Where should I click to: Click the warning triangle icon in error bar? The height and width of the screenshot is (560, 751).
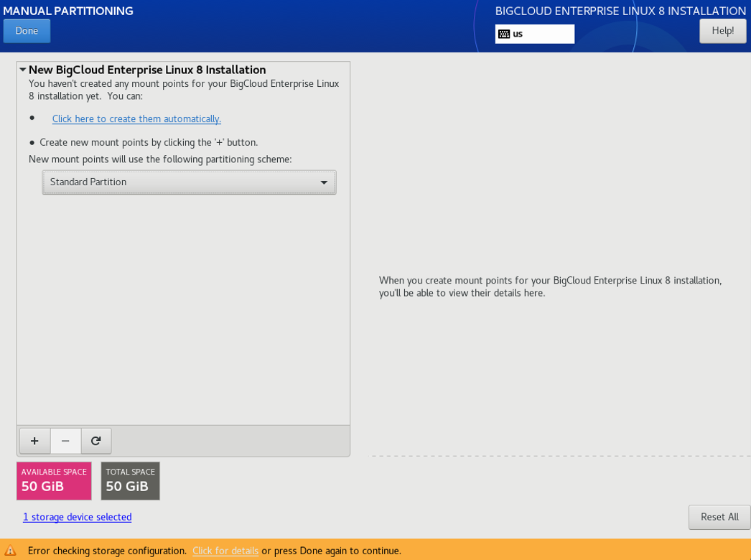click(10, 551)
